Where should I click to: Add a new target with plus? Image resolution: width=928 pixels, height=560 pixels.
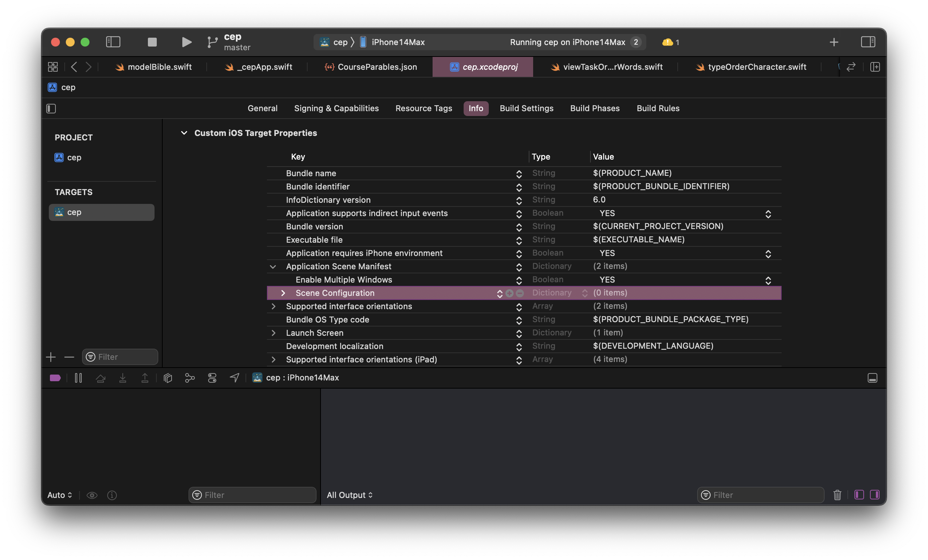[51, 357]
